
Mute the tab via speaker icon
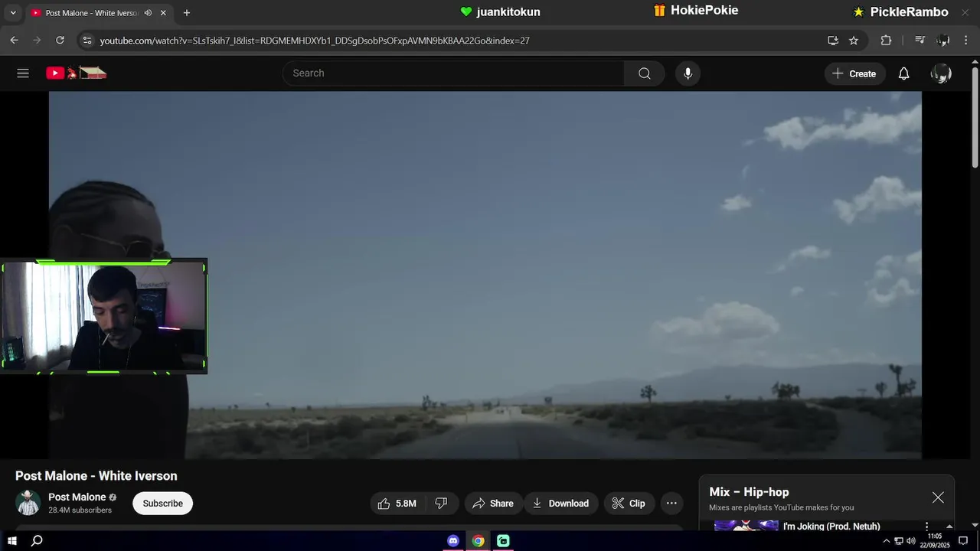[148, 13]
